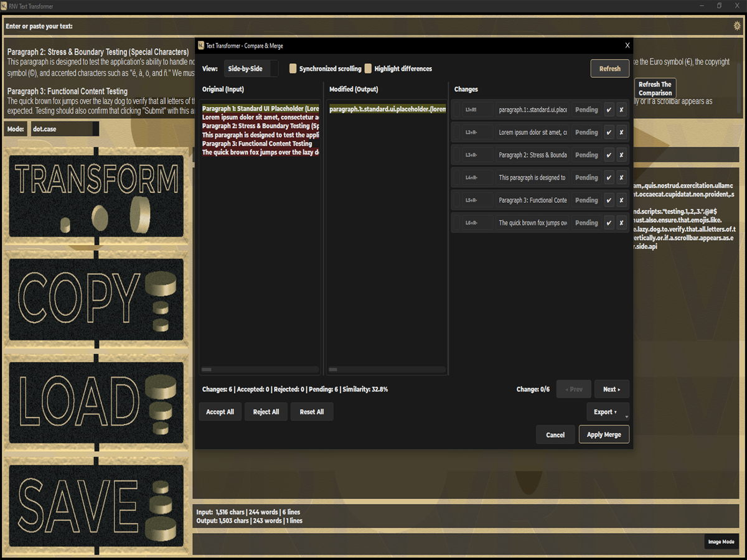
Task: Reject the L4 'This paragraph is designed' change
Action: coord(621,177)
